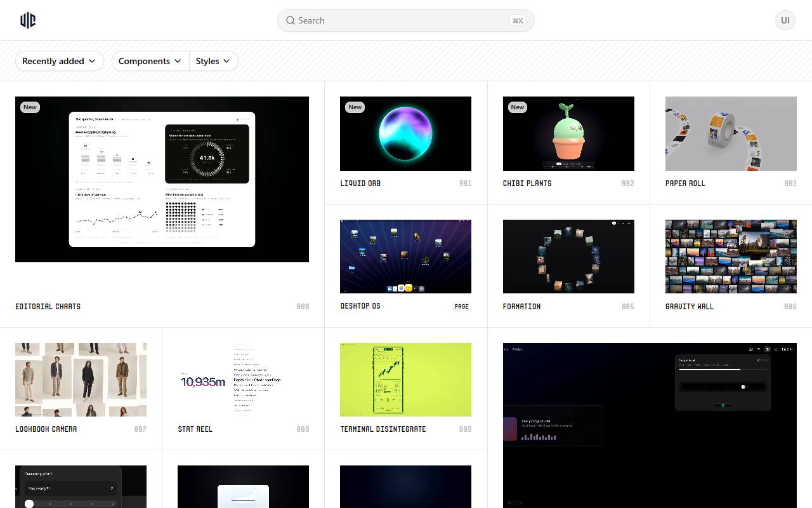The image size is (812, 508).
Task: Click the Desktop OS title
Action: pos(360,306)
